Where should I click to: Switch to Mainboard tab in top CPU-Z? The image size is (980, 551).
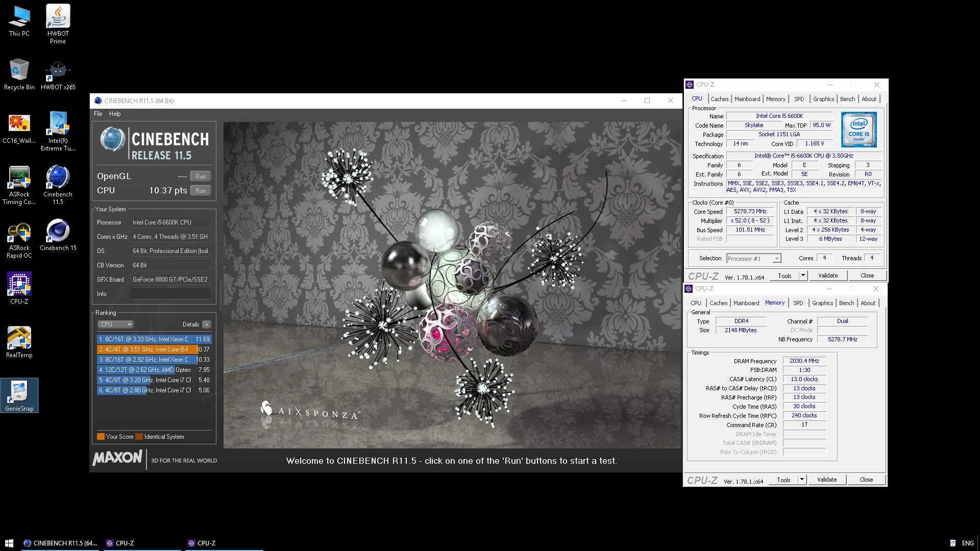747,99
